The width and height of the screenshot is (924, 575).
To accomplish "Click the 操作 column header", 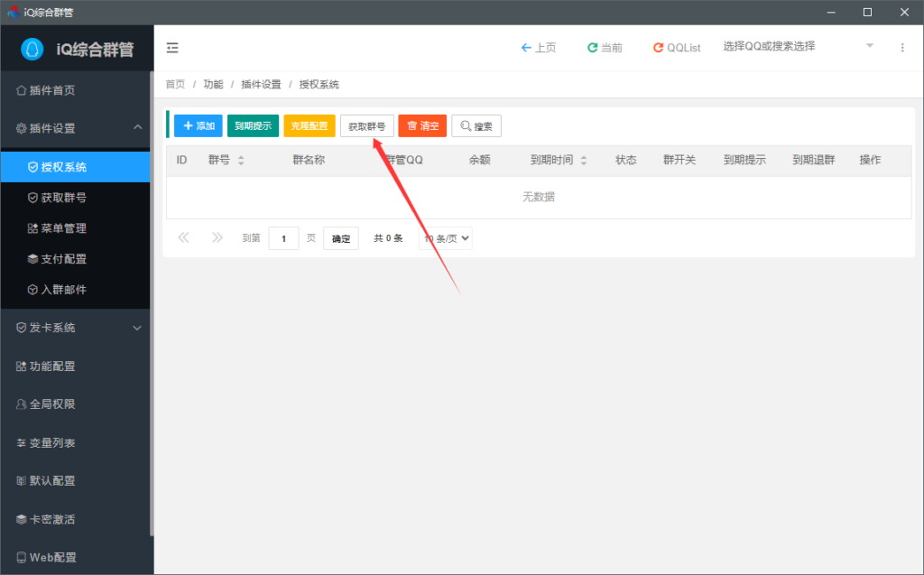I will (x=871, y=160).
